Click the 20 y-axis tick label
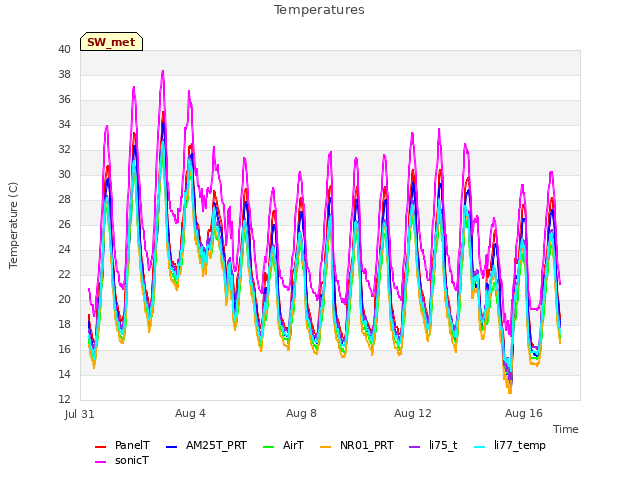This screenshot has height=480, width=640. click(64, 299)
